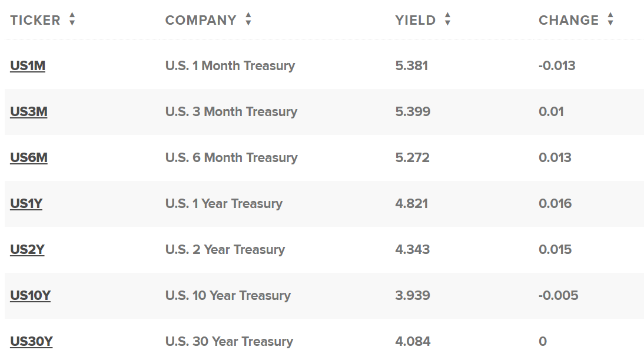The height and width of the screenshot is (363, 644).
Task: Sort table by CHANGE column header
Action: (568, 20)
